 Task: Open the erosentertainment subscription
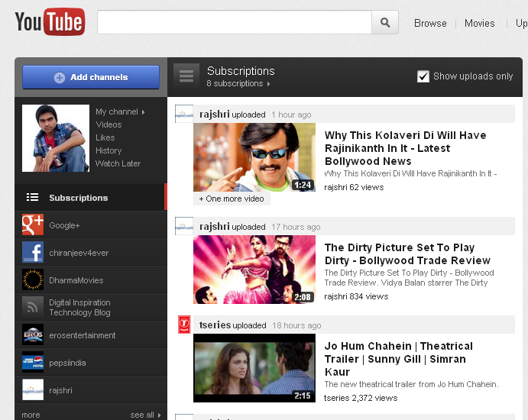pyautogui.click(x=83, y=335)
